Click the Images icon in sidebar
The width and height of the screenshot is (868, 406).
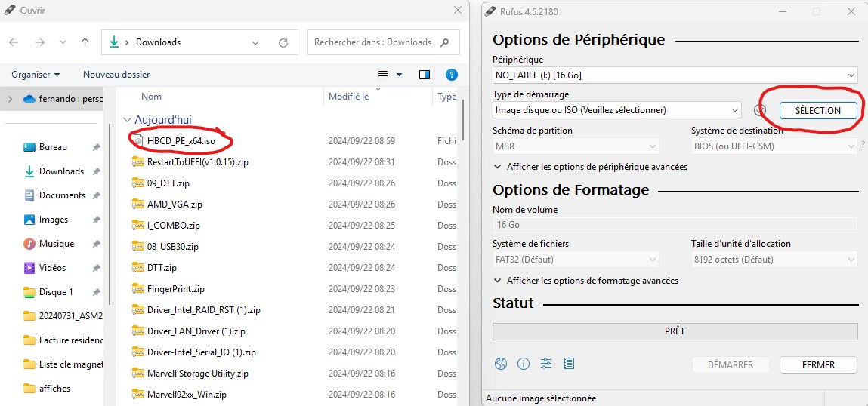pos(29,220)
